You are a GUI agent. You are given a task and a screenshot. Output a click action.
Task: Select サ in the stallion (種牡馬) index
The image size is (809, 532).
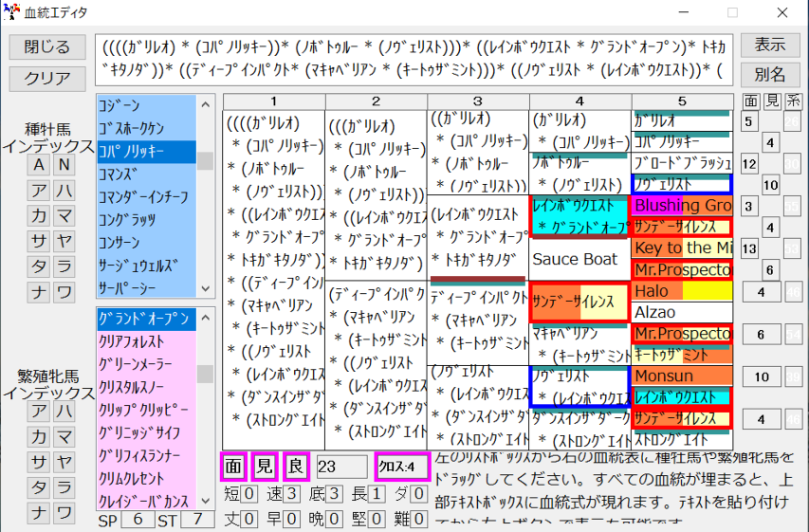pos(39,241)
